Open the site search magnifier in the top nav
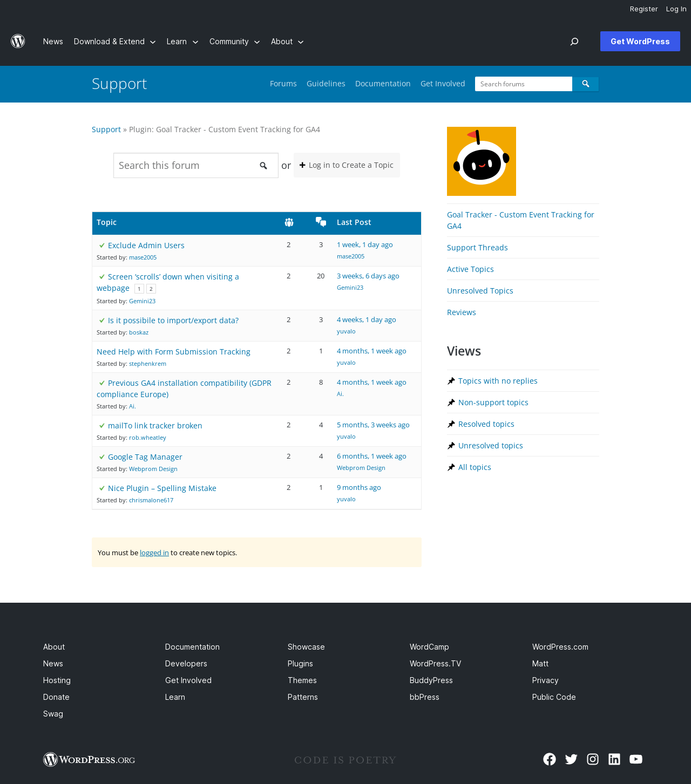Viewport: 691px width, 784px height. click(x=574, y=42)
